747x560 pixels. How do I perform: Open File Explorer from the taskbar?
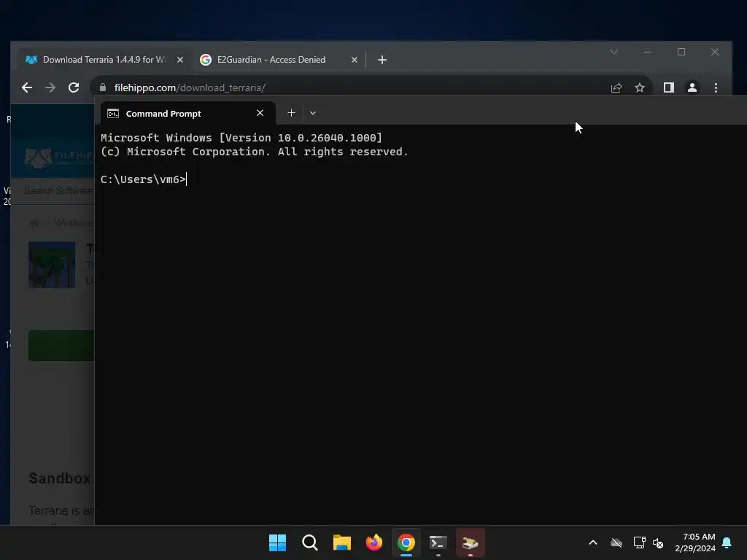coord(342,542)
